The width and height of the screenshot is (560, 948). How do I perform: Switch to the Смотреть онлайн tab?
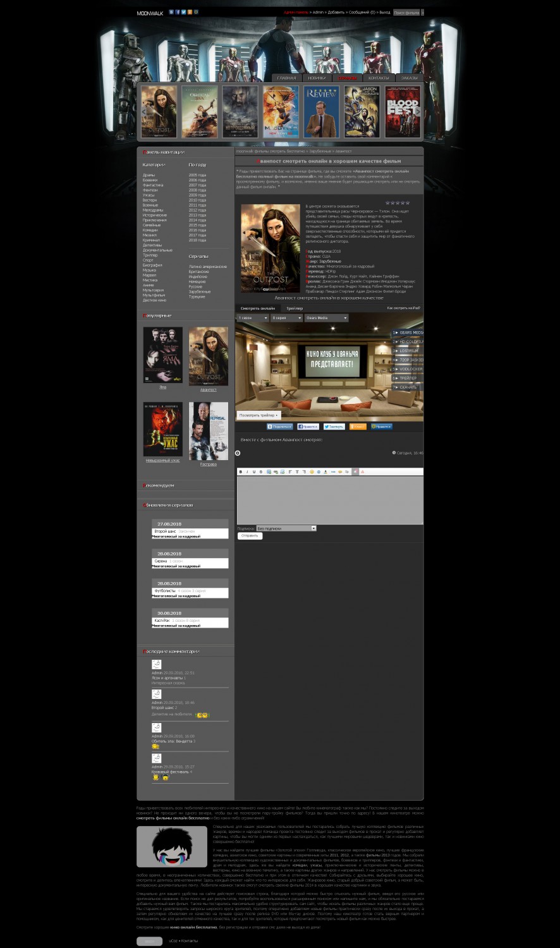coord(258,308)
